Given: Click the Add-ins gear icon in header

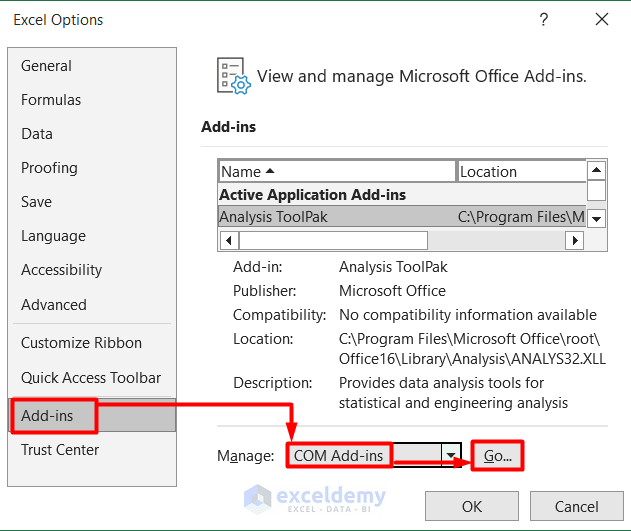Looking at the screenshot, I should pyautogui.click(x=233, y=75).
